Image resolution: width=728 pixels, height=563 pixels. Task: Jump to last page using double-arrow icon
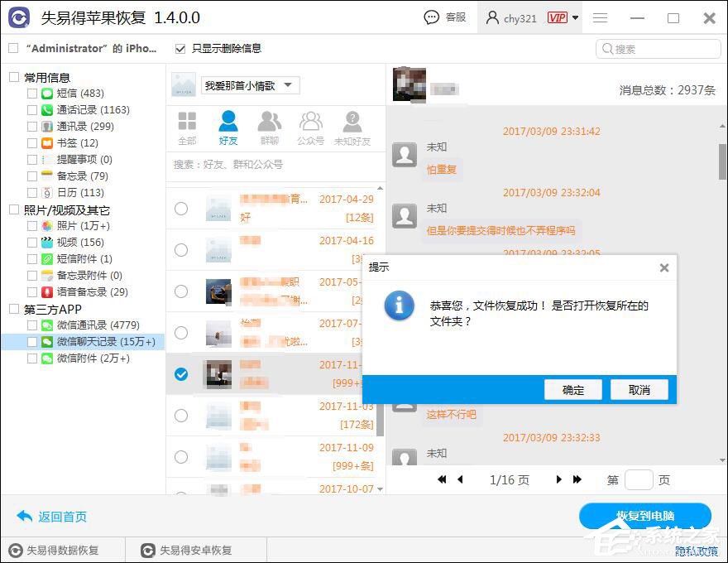[577, 479]
